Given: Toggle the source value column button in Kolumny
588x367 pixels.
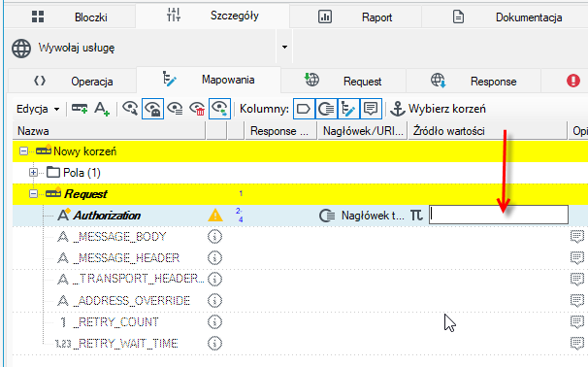Looking at the screenshot, I should click(x=326, y=109).
